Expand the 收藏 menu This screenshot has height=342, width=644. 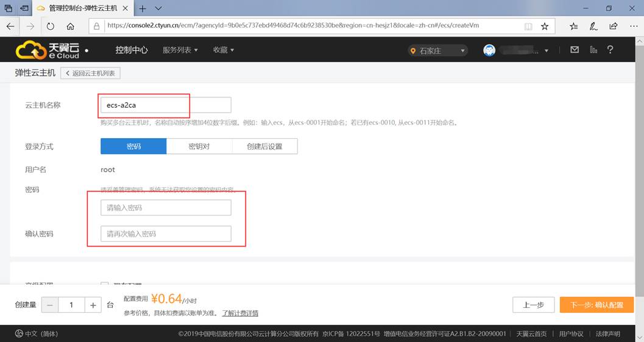point(224,50)
